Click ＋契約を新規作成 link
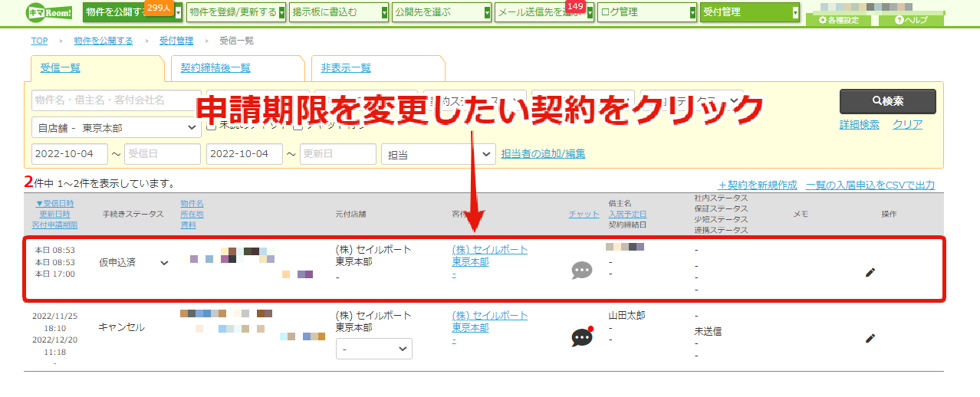Image resolution: width=980 pixels, height=397 pixels. click(x=757, y=185)
